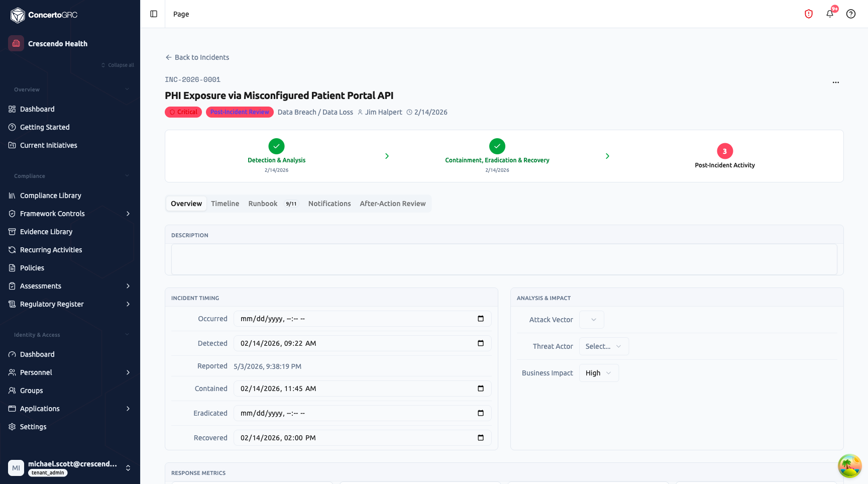The width and height of the screenshot is (868, 484).
Task: Switch to the Notifications tab
Action: [x=330, y=204]
